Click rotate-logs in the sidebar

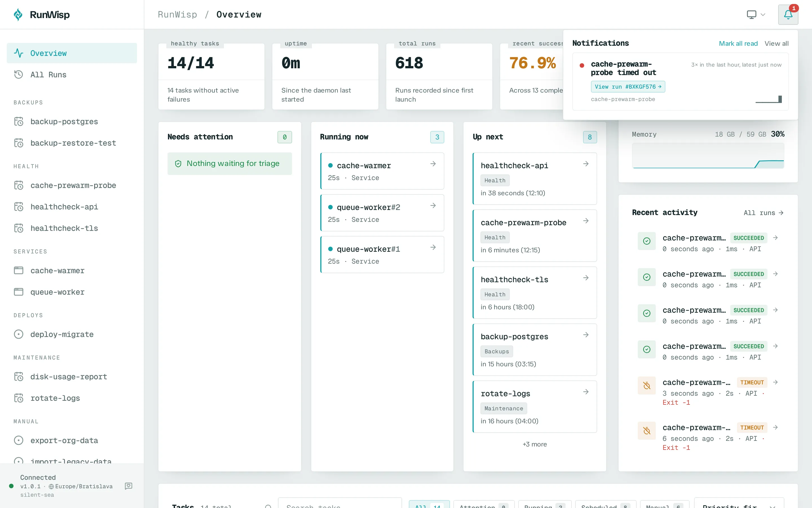click(72, 398)
